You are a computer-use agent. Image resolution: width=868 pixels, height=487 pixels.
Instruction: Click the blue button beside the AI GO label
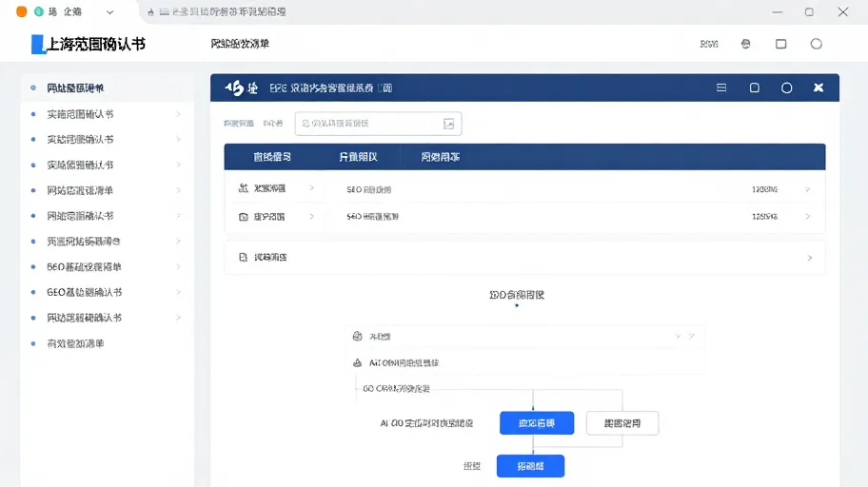click(537, 423)
